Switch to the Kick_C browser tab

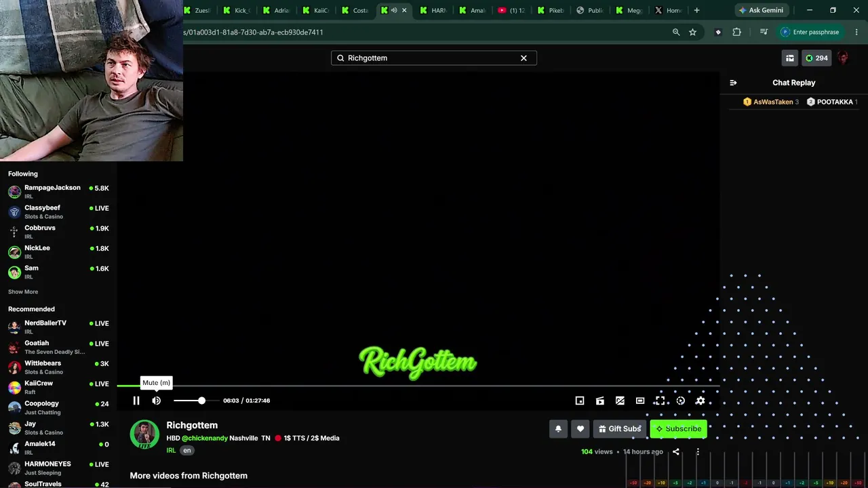(238, 10)
